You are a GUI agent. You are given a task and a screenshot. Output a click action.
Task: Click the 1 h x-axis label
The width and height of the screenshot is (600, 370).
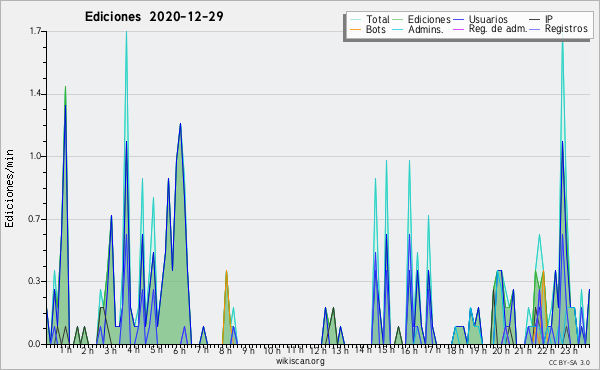point(65,350)
